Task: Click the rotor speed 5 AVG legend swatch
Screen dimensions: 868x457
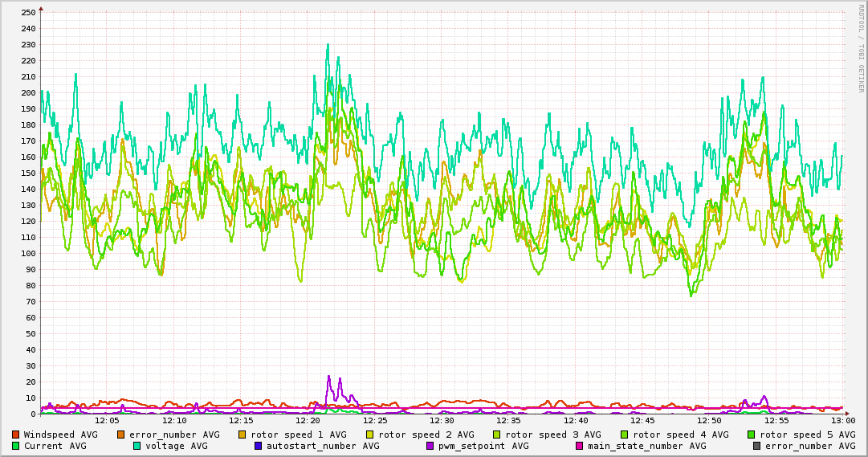Action: [752, 435]
